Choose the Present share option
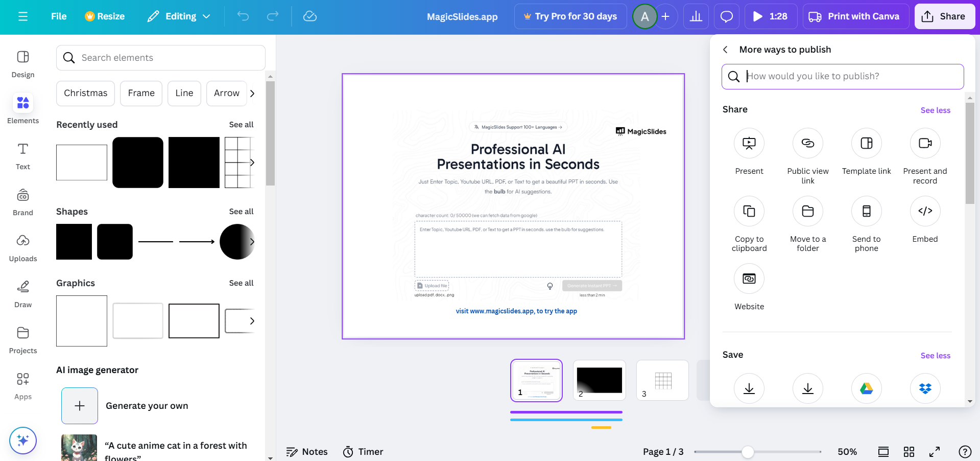 tap(749, 152)
